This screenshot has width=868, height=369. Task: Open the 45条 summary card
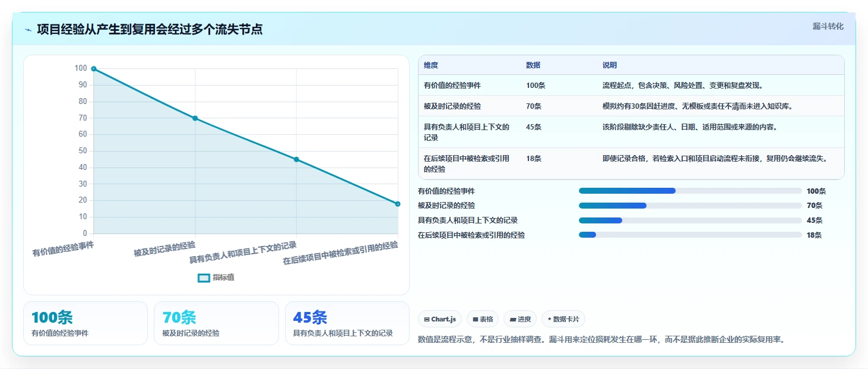347,323
